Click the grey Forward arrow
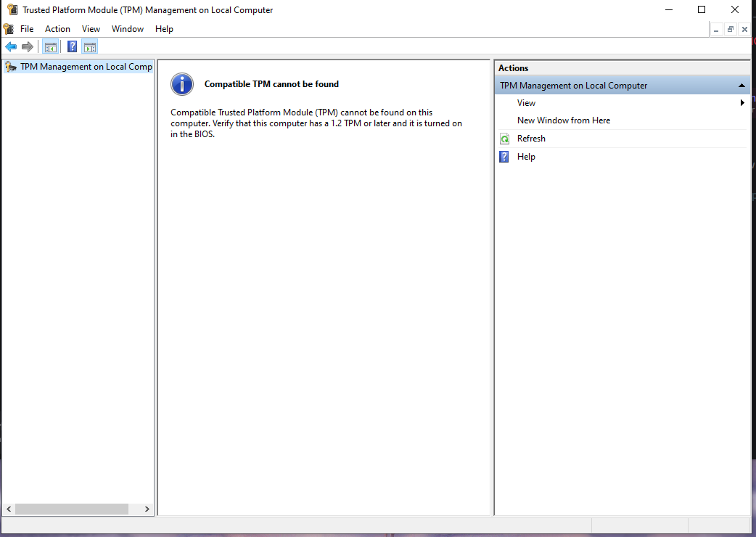756x537 pixels. click(28, 46)
